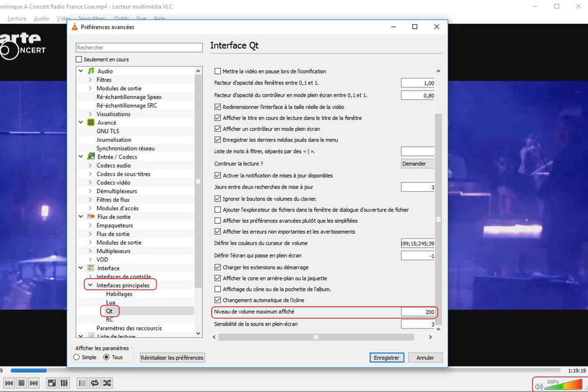This screenshot has height=392, width=588.
Task: Click the settings tree scroll-up arrow
Action: (198, 71)
